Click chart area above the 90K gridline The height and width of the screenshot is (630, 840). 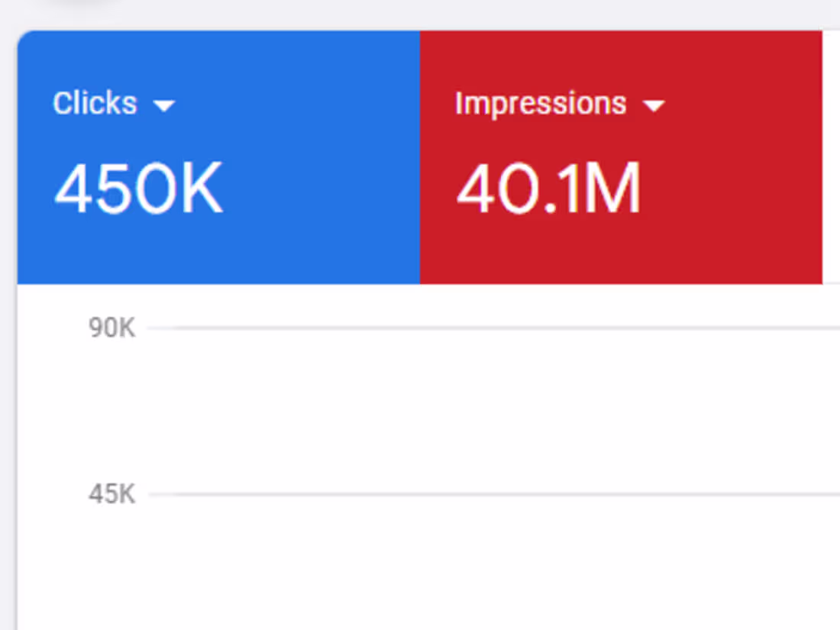pos(489,305)
